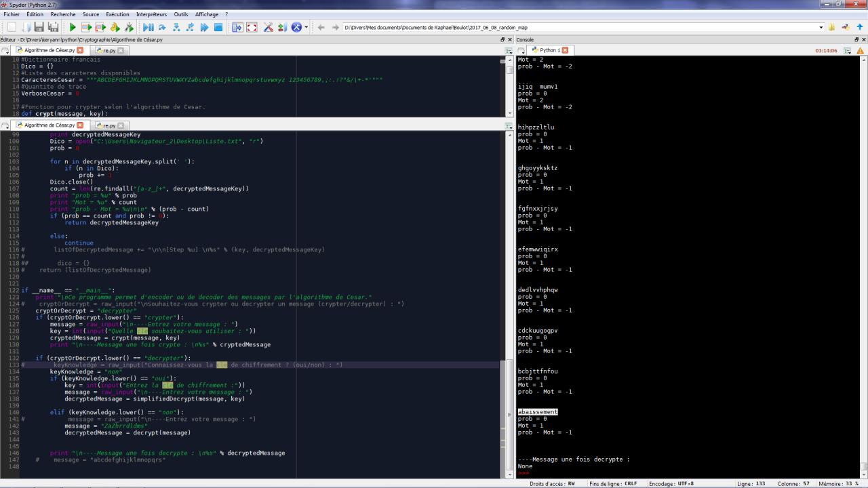Open Spyder preferences
Screen dimensions: 868x488
pyautogui.click(x=269, y=27)
